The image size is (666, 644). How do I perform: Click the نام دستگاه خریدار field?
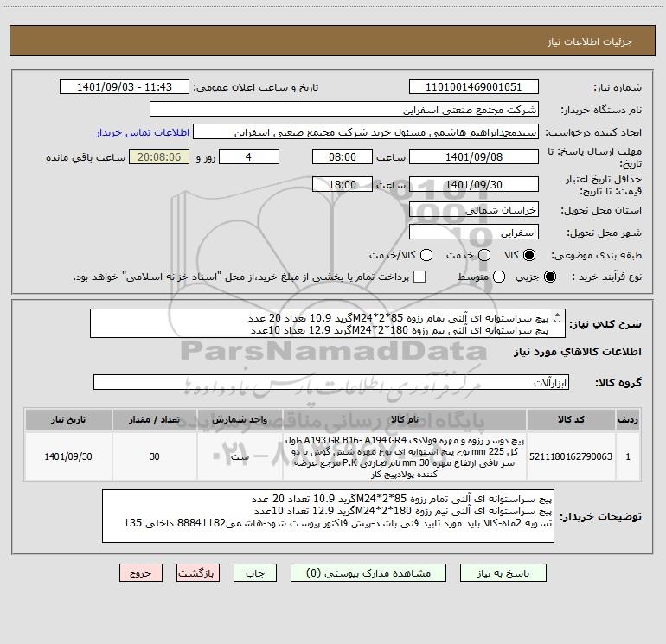(x=344, y=110)
